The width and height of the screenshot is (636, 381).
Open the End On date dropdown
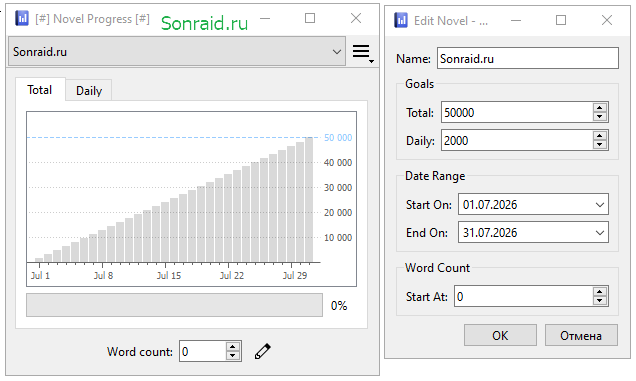click(x=599, y=232)
